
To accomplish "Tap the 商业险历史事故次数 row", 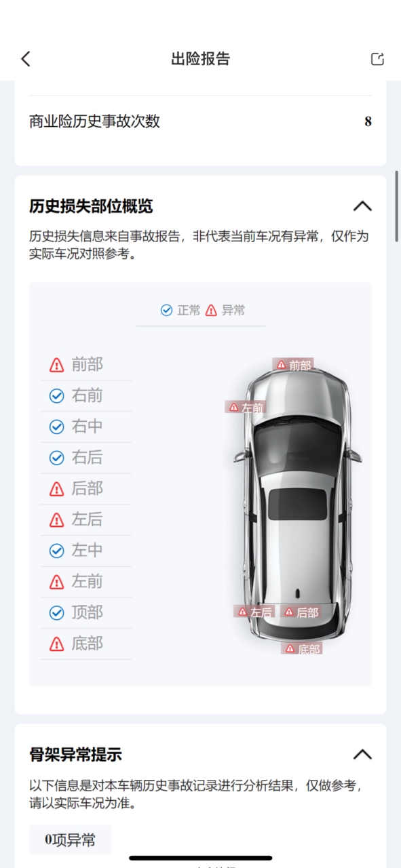I will 200,121.
